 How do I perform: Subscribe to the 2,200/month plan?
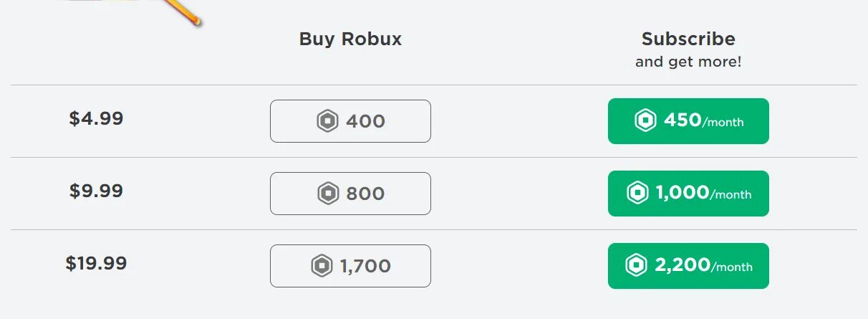(688, 266)
